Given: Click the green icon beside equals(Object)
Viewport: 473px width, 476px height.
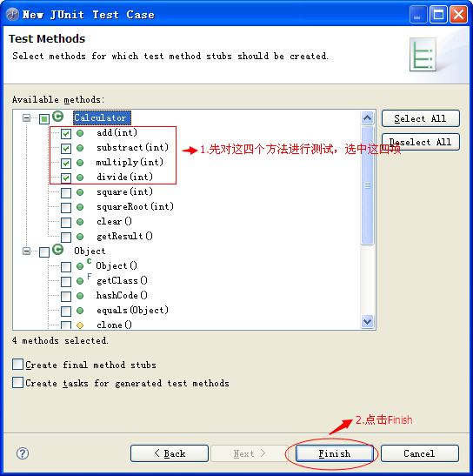Looking at the screenshot, I should [x=80, y=311].
